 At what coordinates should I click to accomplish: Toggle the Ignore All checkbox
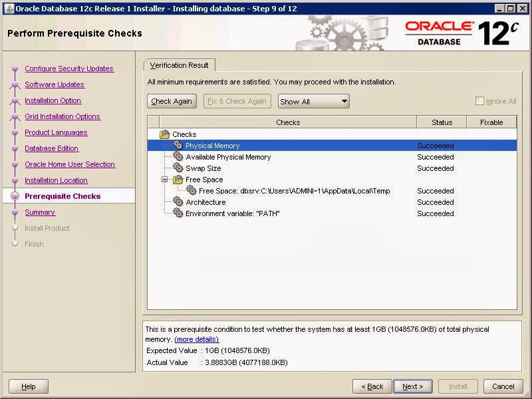coord(479,101)
